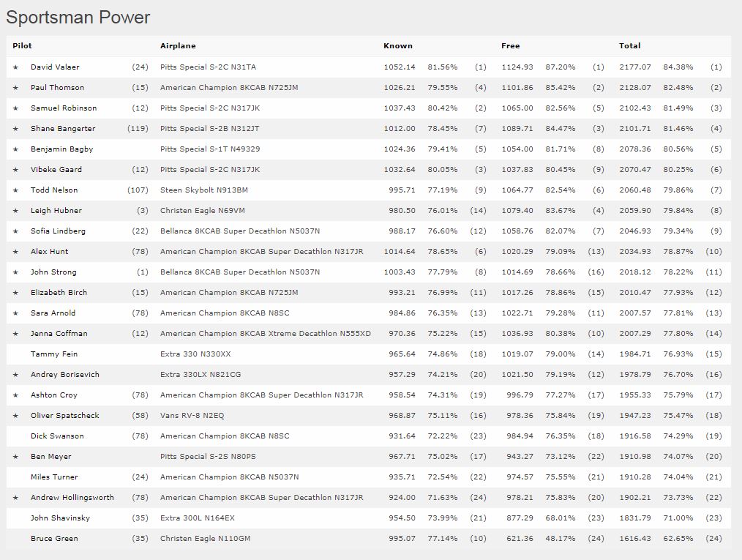Select pilot name David Valaer
The image size is (742, 560).
tap(55, 67)
